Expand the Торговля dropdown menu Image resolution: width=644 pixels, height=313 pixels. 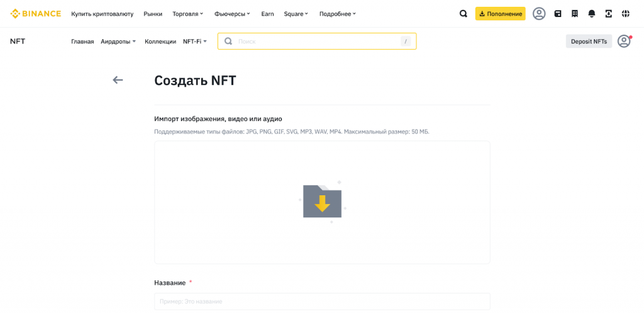click(x=188, y=14)
